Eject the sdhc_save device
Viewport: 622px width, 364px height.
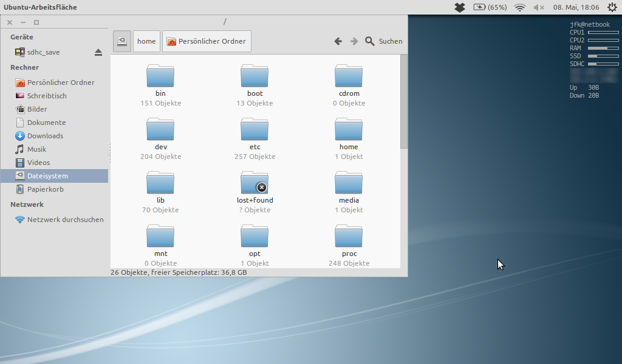98,52
